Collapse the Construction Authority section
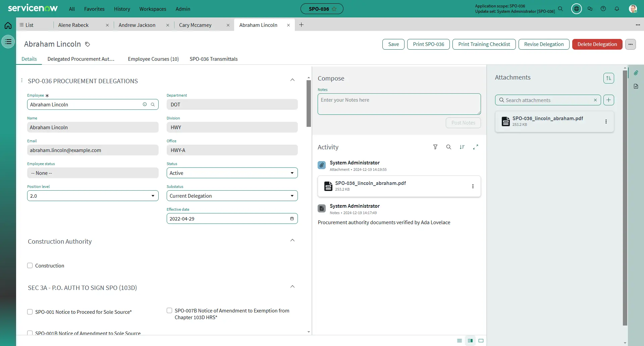The height and width of the screenshot is (346, 644). pos(292,240)
